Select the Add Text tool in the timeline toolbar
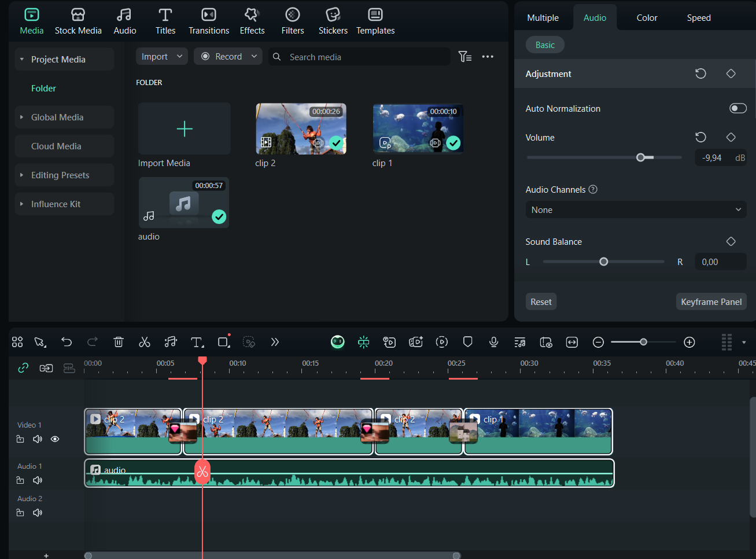The width and height of the screenshot is (756, 559). [x=196, y=342]
